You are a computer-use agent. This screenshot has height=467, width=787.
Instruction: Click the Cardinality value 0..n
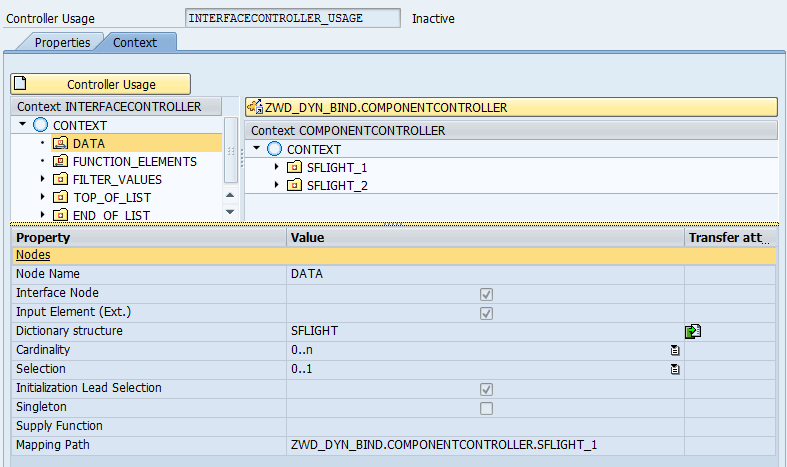pyautogui.click(x=302, y=350)
